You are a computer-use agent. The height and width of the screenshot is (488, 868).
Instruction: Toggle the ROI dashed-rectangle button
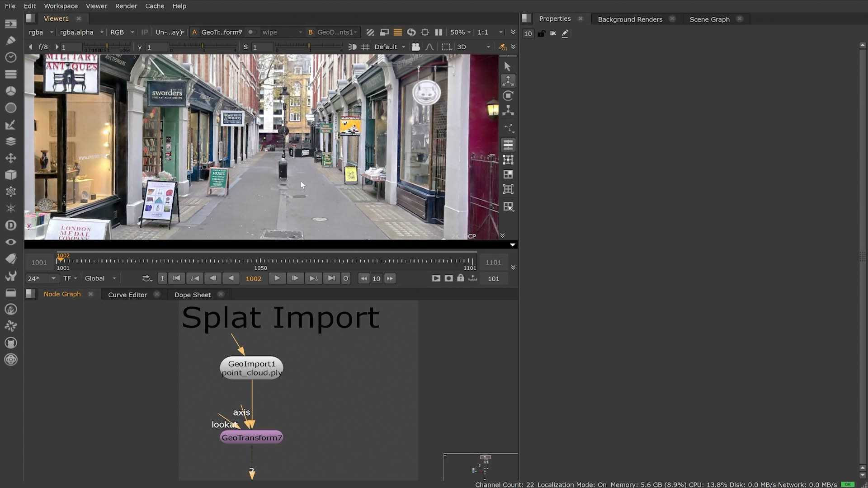(447, 47)
